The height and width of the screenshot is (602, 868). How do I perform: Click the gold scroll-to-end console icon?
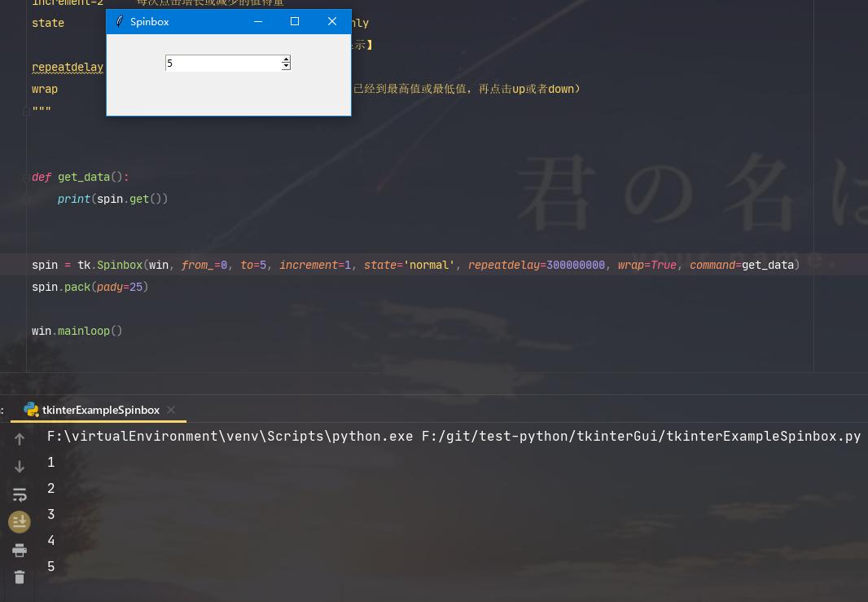point(20,521)
